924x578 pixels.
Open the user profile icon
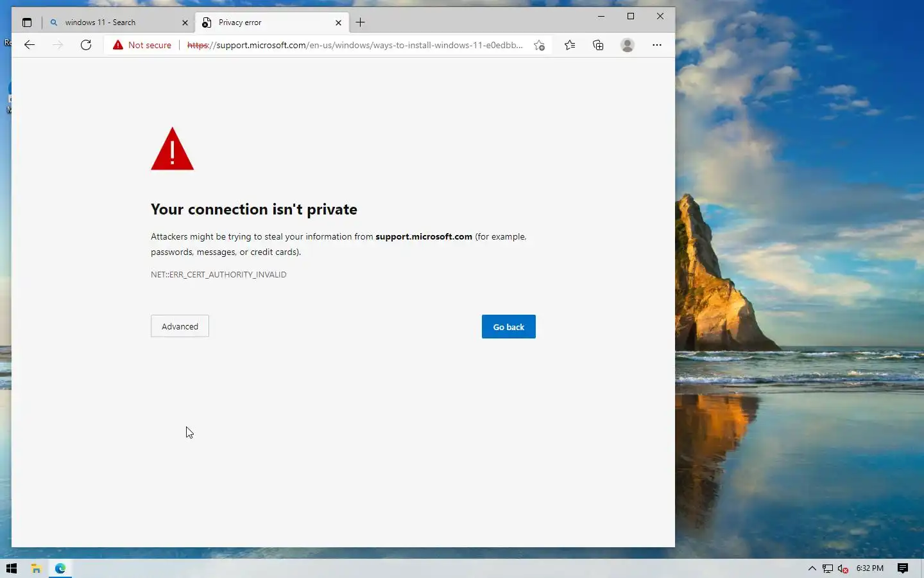(628, 45)
